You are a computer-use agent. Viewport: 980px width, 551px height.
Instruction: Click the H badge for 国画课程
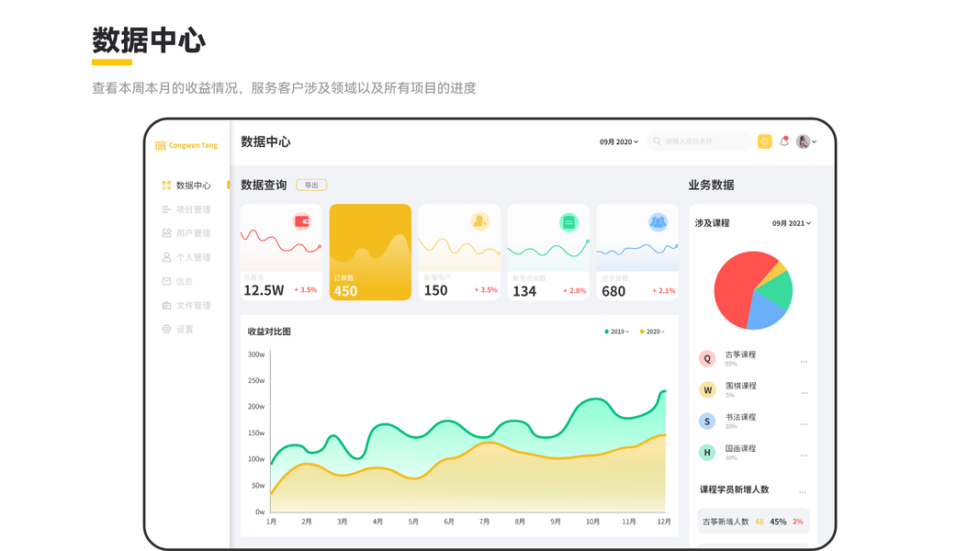point(707,453)
